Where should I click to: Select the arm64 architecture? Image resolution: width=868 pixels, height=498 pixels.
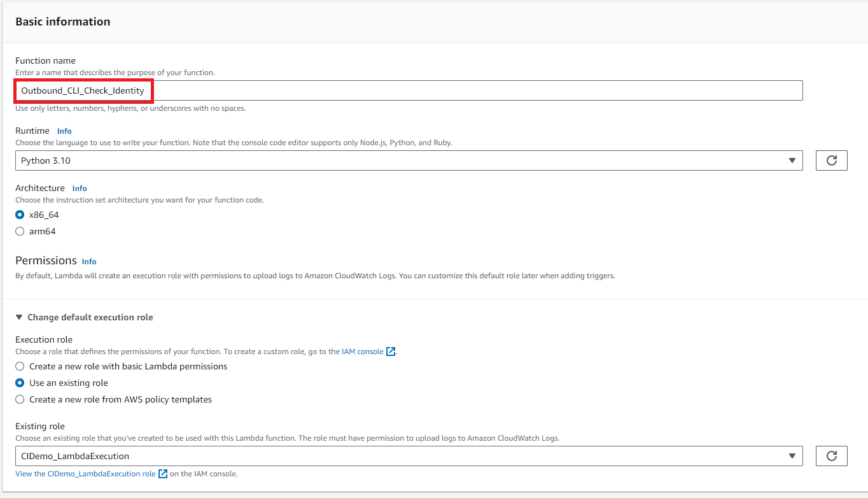(20, 231)
